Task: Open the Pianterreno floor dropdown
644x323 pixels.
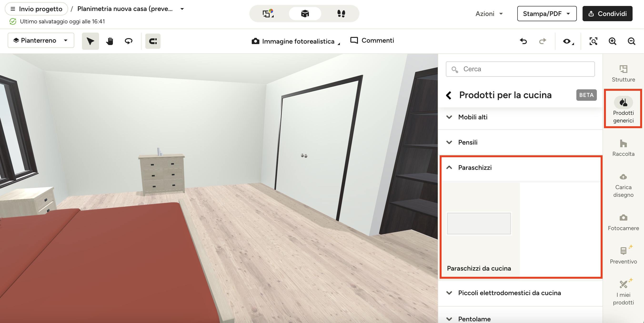Action: point(41,40)
